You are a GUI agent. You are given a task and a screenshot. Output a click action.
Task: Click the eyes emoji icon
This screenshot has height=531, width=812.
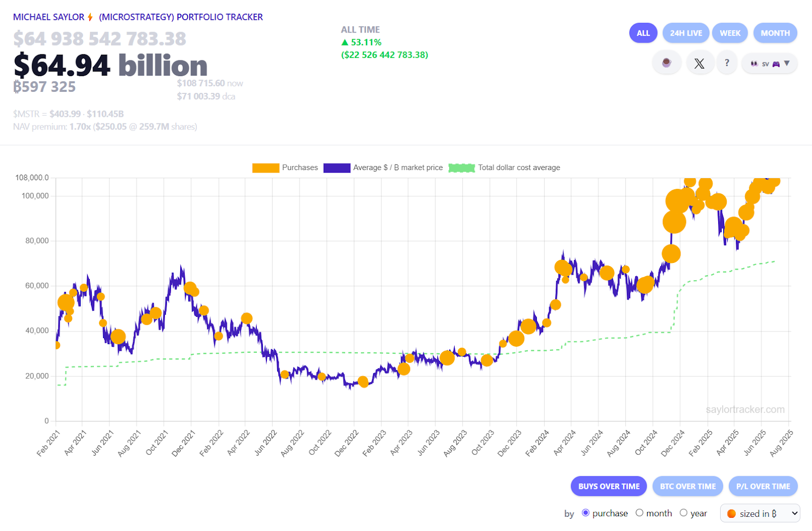[754, 63]
